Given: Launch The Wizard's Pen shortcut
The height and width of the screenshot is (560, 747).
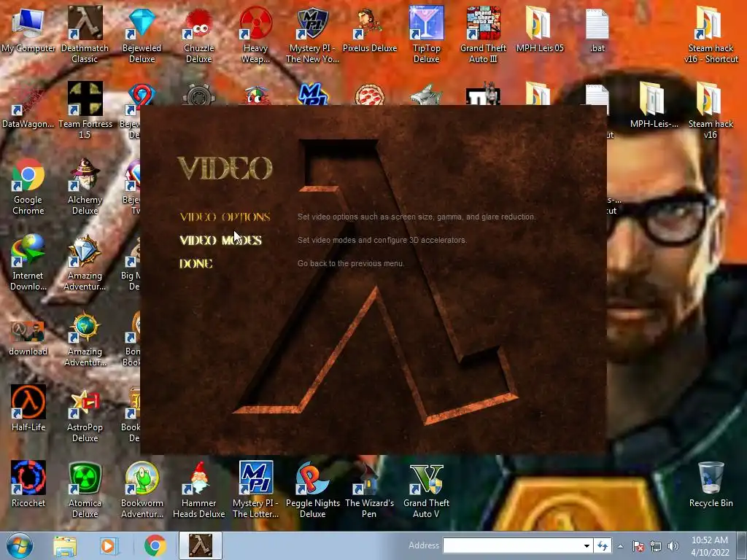Looking at the screenshot, I should 369,489.
